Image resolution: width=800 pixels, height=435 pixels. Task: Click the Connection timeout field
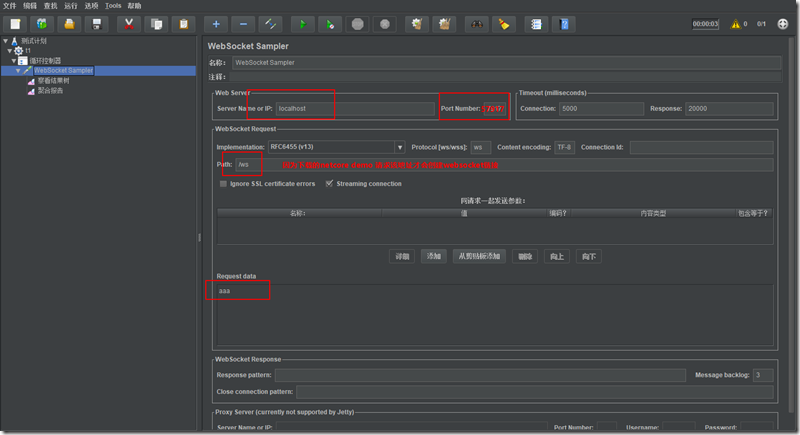pos(601,109)
